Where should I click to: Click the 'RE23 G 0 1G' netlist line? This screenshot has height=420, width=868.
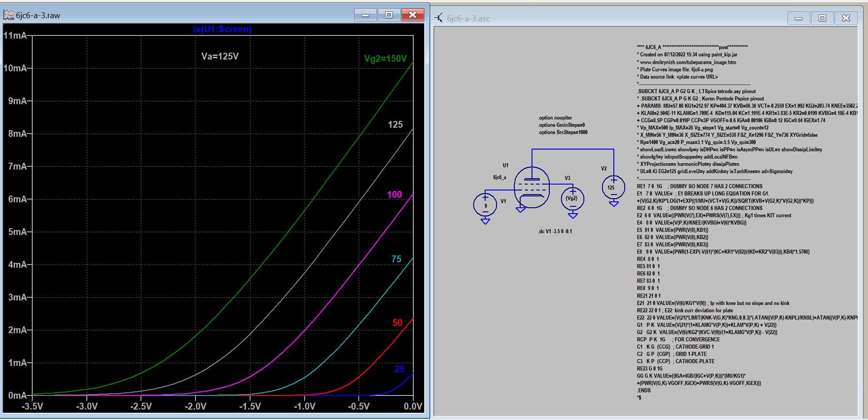(650, 369)
